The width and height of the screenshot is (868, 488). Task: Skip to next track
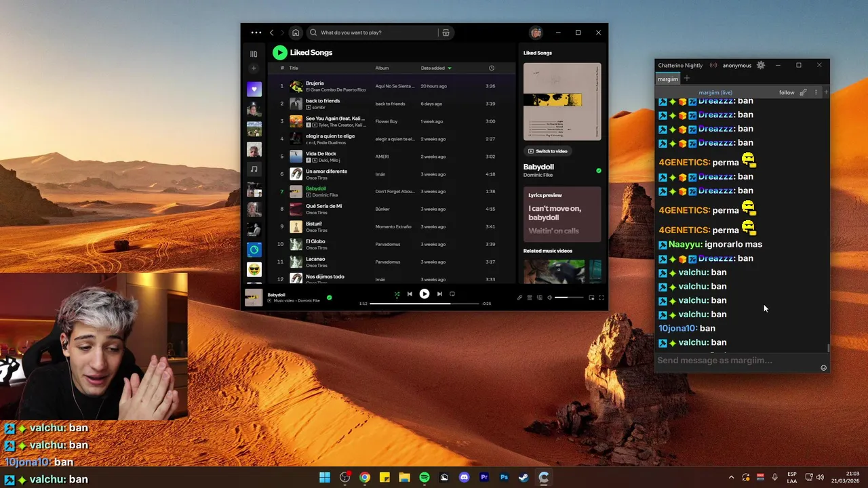pos(439,294)
